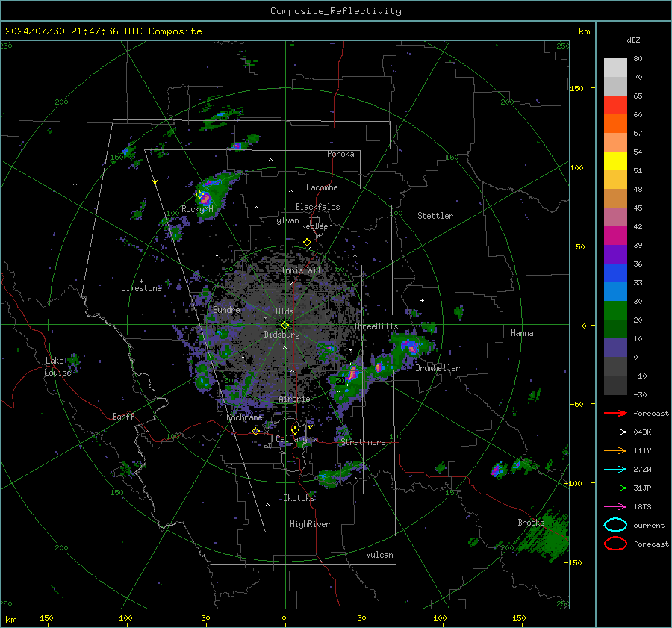Click the Composite_Reflectivity title text
The image size is (672, 628).
point(336,11)
